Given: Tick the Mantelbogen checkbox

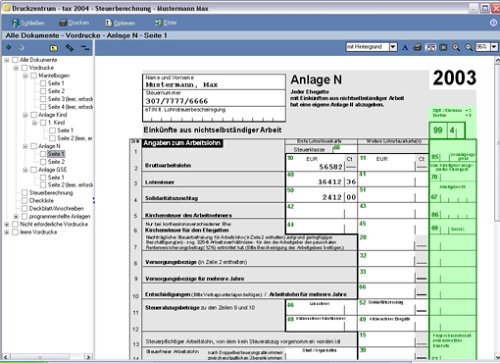Looking at the screenshot, I should point(34,76).
